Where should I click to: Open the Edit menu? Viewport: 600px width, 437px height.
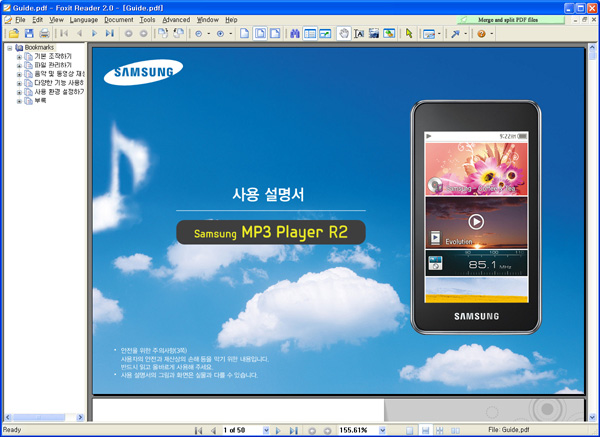pos(38,20)
